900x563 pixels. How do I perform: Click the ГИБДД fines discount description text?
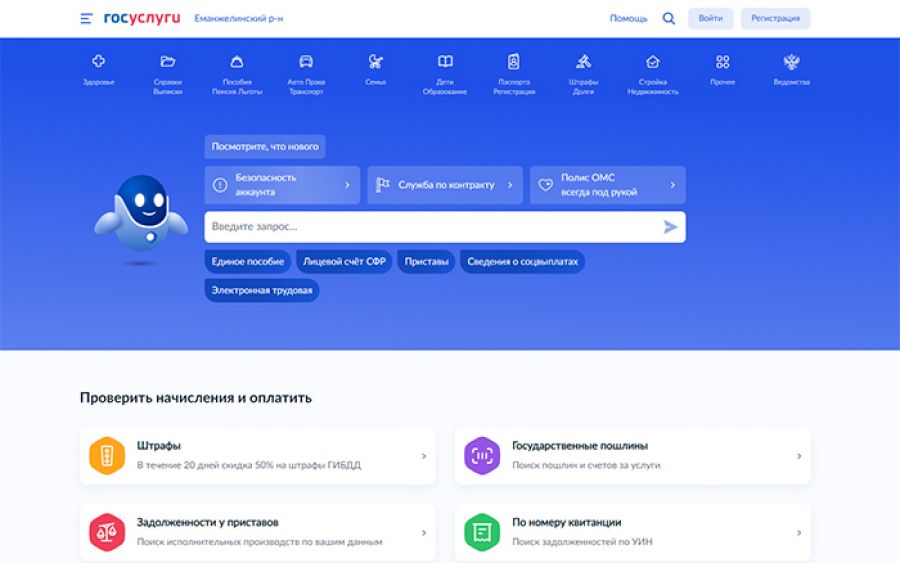(x=249, y=465)
